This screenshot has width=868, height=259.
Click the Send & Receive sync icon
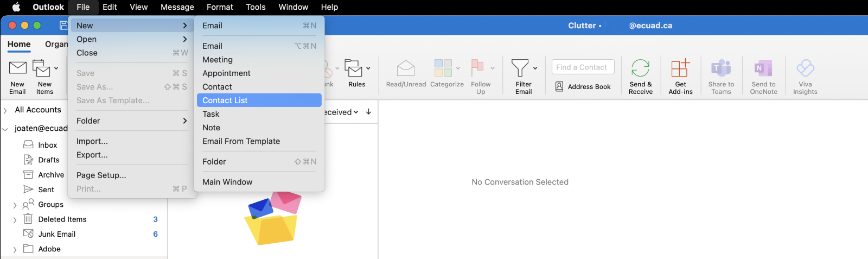click(x=640, y=68)
